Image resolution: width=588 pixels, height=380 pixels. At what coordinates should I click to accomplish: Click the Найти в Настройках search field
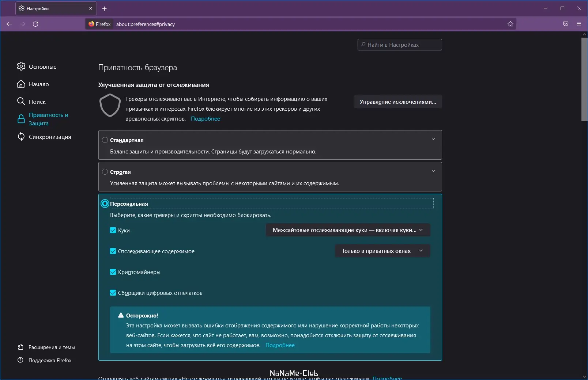point(399,45)
